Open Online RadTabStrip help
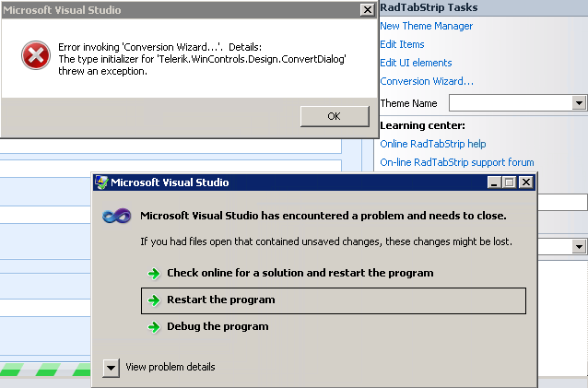The height and width of the screenshot is (388, 588). click(433, 144)
